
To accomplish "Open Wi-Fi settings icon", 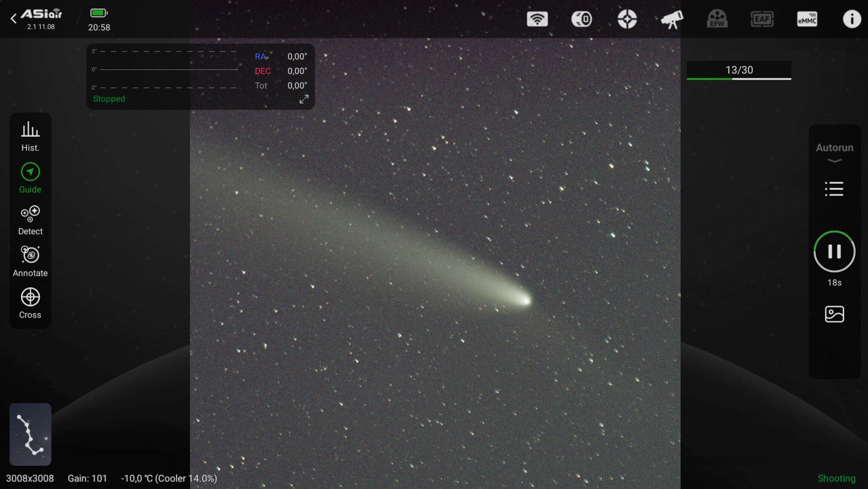I will [x=537, y=19].
